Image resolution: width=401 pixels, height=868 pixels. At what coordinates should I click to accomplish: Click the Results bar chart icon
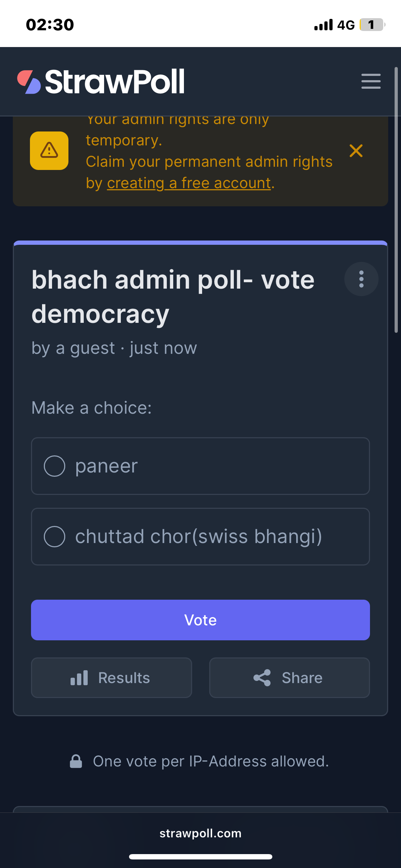click(x=79, y=678)
